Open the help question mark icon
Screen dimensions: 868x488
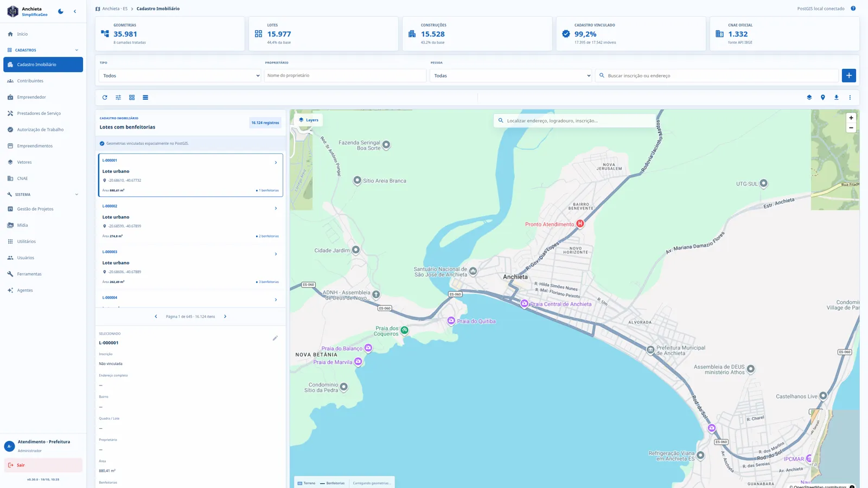pyautogui.click(x=853, y=9)
